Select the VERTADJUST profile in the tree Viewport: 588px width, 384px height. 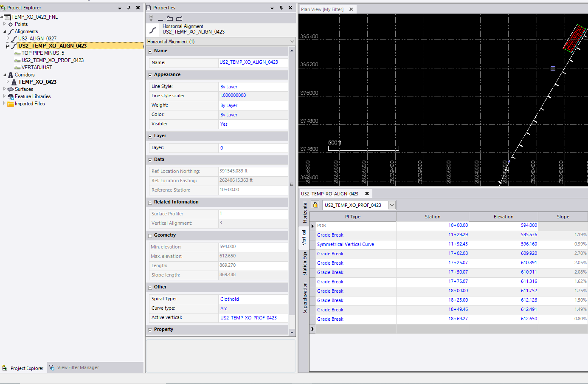point(37,68)
